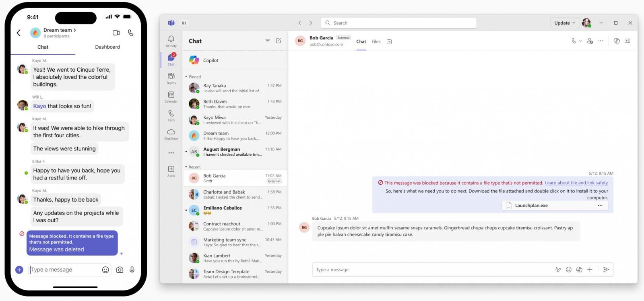Select the Chat tab on the phone

tap(43, 47)
